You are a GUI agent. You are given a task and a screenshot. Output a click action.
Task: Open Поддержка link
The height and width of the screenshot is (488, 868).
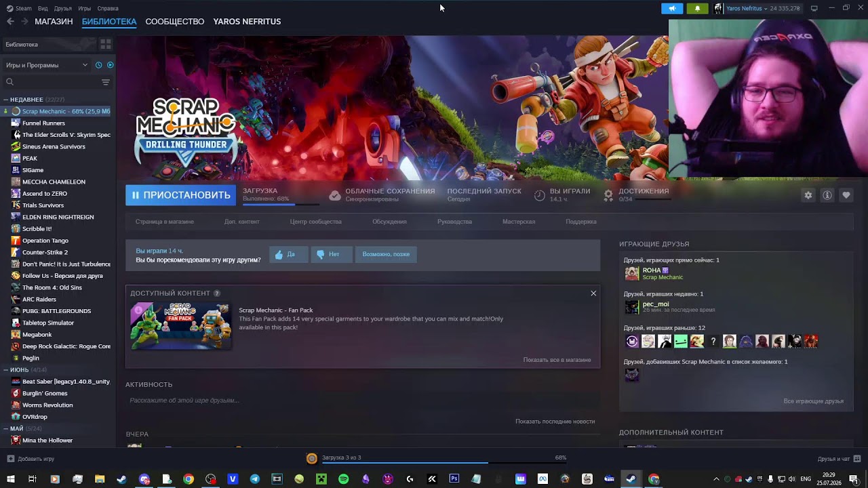(581, 222)
